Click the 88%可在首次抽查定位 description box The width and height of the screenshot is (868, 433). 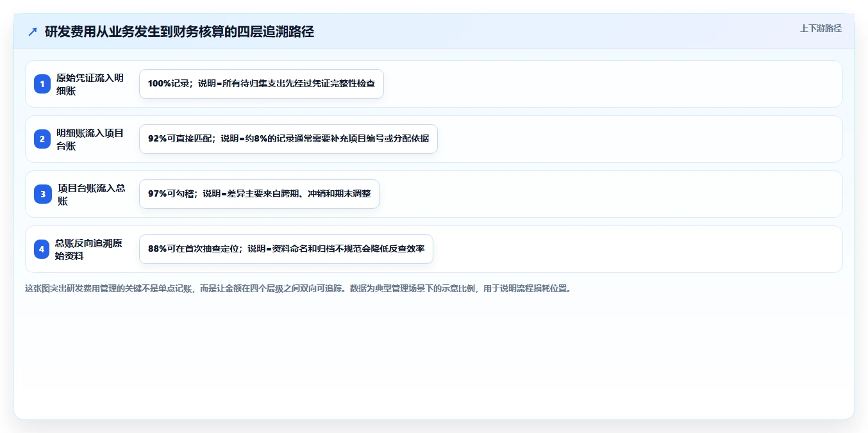286,249
